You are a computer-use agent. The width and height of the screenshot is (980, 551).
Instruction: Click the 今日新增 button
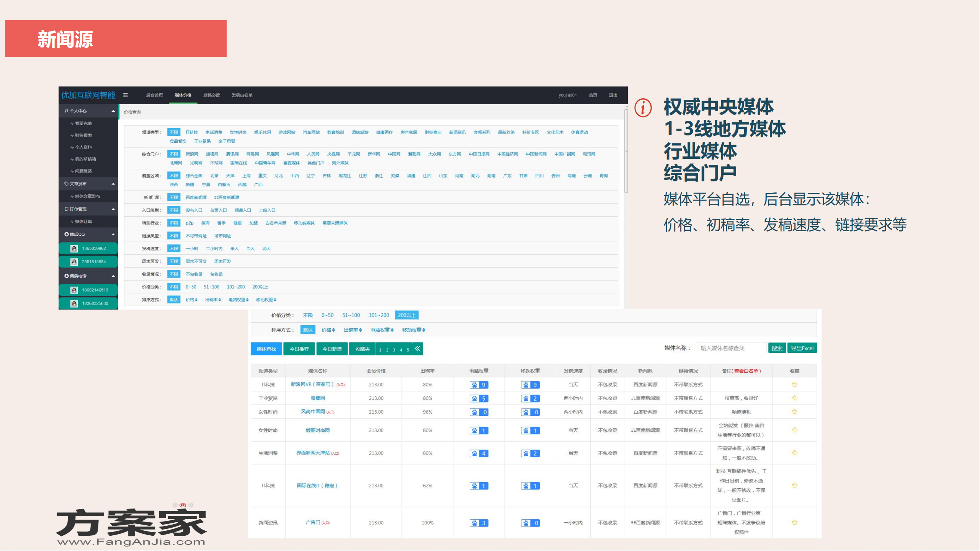(x=332, y=349)
